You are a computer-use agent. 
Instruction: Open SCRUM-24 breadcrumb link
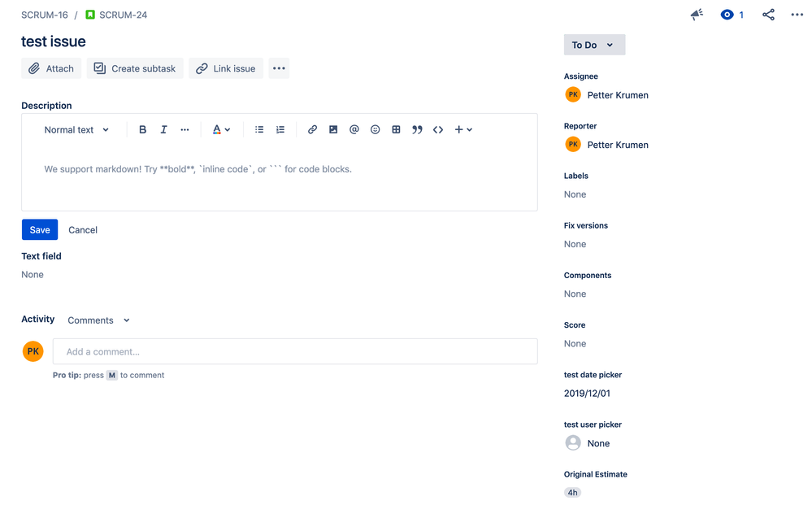point(124,15)
